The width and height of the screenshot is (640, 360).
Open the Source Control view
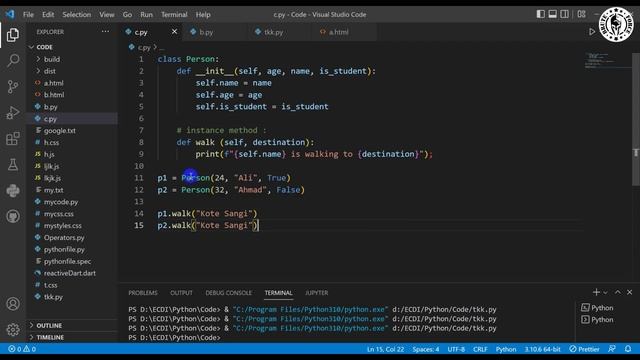pyautogui.click(x=13, y=87)
